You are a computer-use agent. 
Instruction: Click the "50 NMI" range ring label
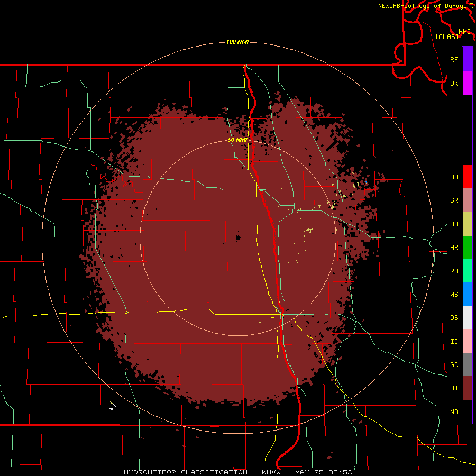(x=237, y=140)
